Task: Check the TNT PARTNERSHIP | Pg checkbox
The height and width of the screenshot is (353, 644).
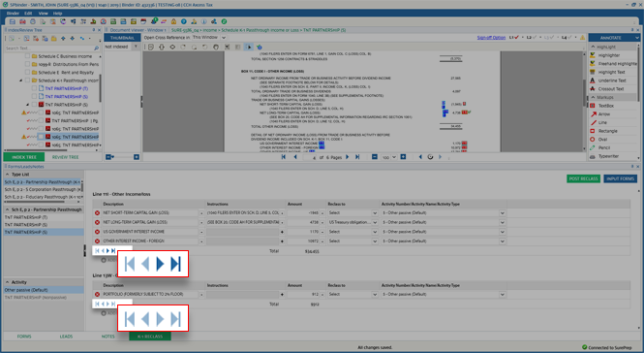Action: (x=41, y=120)
